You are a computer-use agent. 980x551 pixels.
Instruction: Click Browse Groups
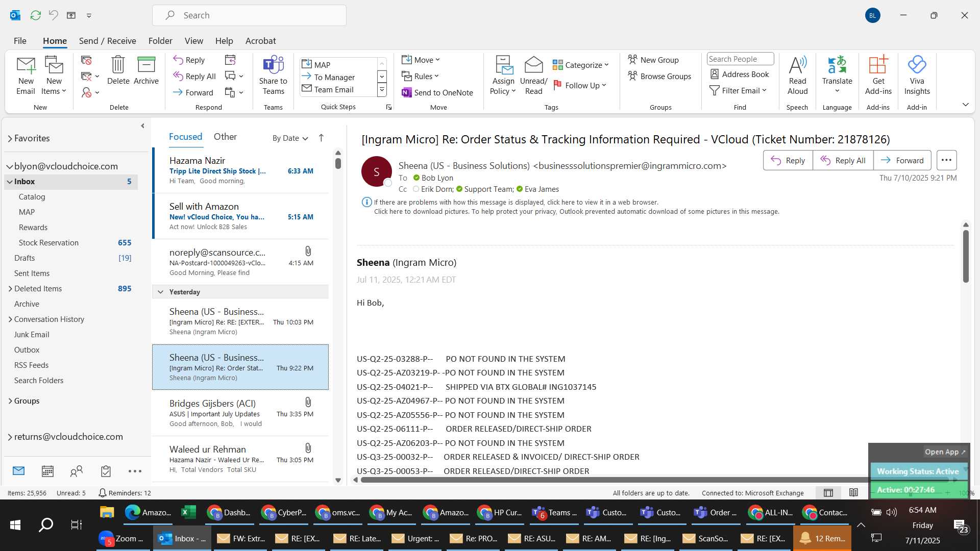(659, 76)
